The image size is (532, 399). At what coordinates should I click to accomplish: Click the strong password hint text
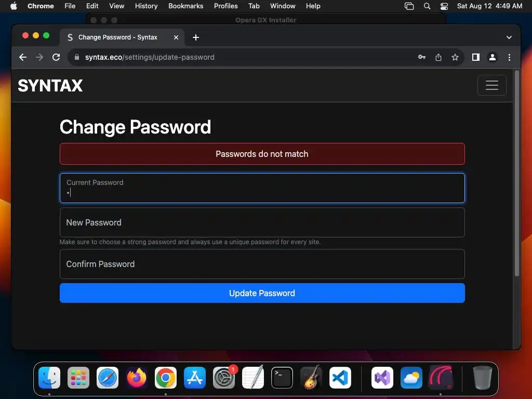coord(190,242)
